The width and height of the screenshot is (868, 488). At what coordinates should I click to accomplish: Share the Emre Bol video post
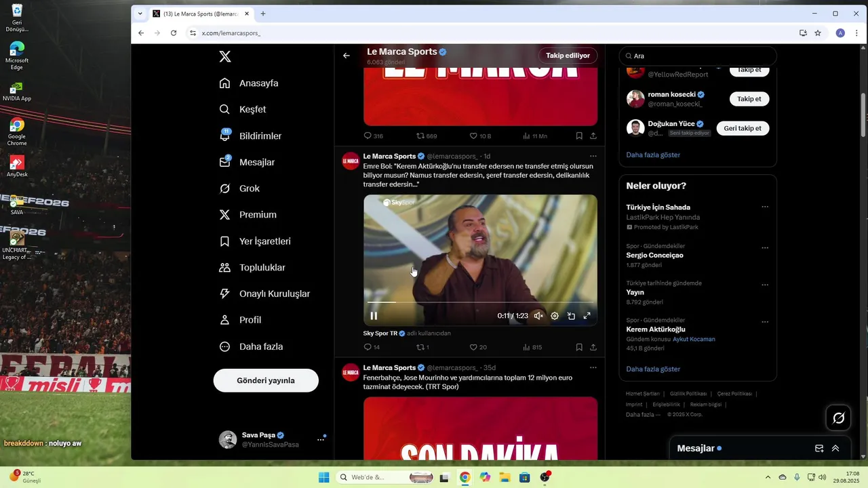coord(593,347)
